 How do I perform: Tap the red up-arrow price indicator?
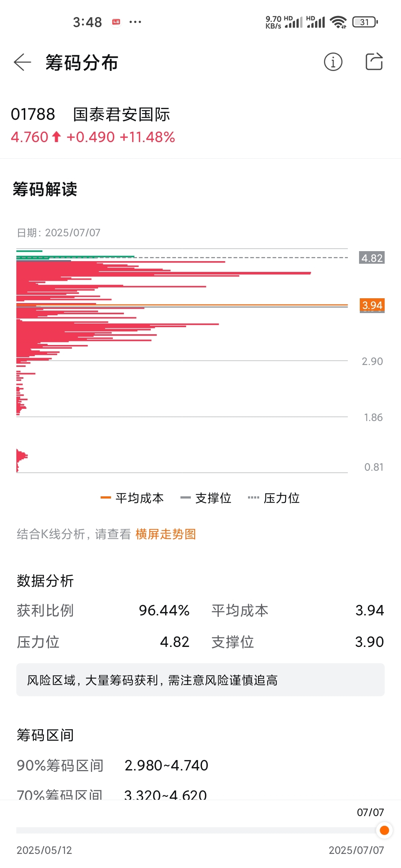point(56,137)
